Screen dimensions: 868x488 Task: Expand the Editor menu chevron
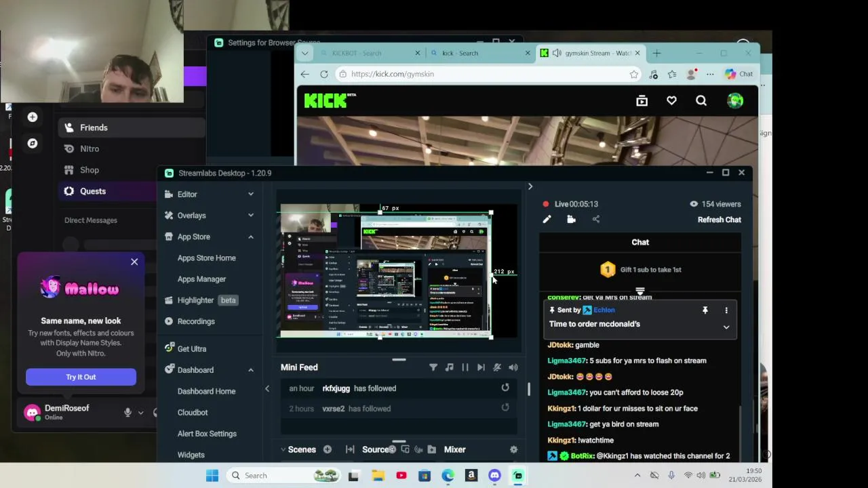tap(250, 195)
